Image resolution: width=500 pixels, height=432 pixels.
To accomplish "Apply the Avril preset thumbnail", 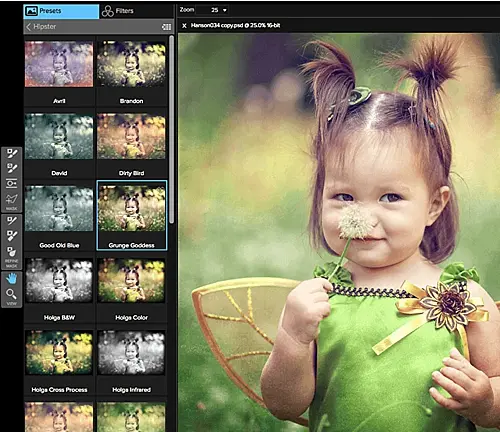I will coord(59,64).
